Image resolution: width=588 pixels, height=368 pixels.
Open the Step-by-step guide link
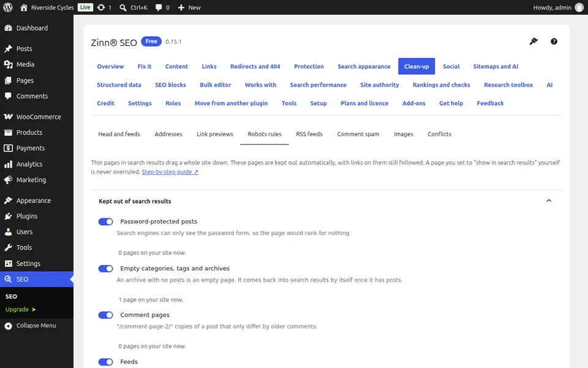point(170,172)
